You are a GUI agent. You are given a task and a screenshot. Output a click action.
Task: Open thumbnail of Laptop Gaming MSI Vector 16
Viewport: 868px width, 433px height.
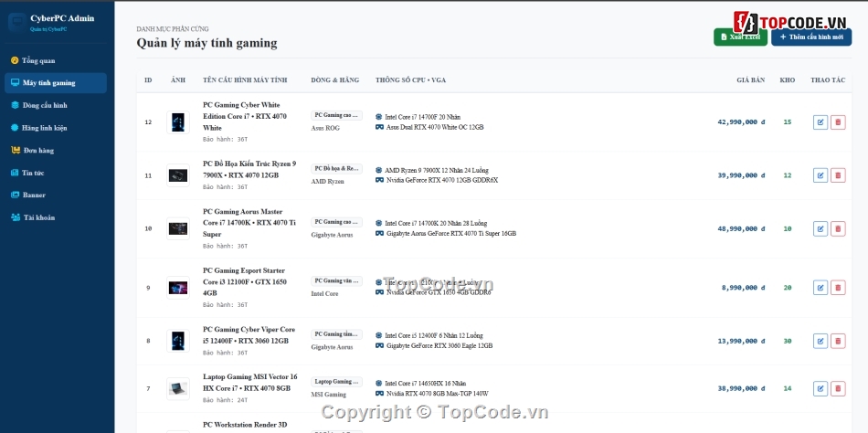[x=178, y=389]
